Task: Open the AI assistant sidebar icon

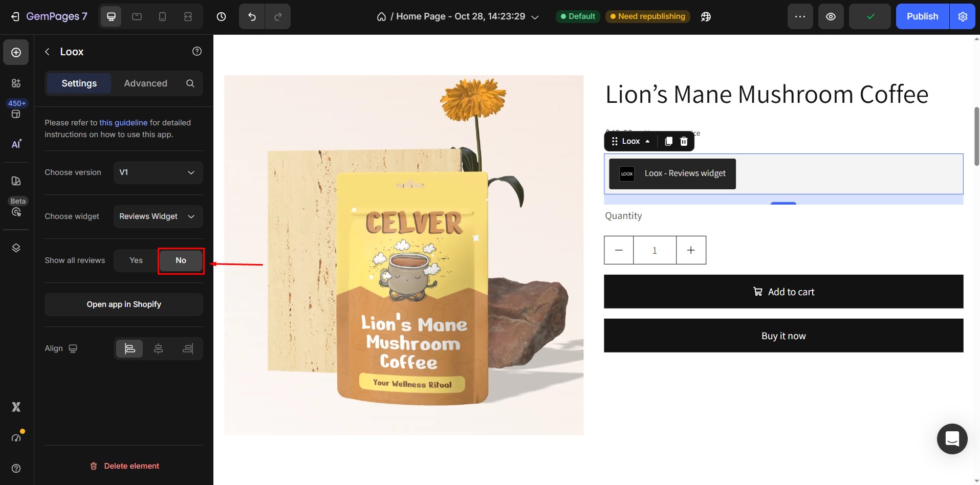Action: point(16,144)
